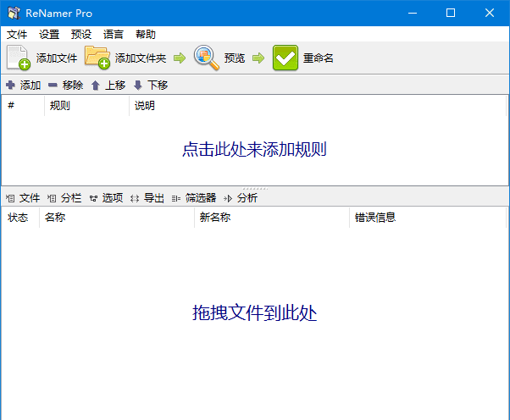Click the plus icon to add rule

click(10, 86)
